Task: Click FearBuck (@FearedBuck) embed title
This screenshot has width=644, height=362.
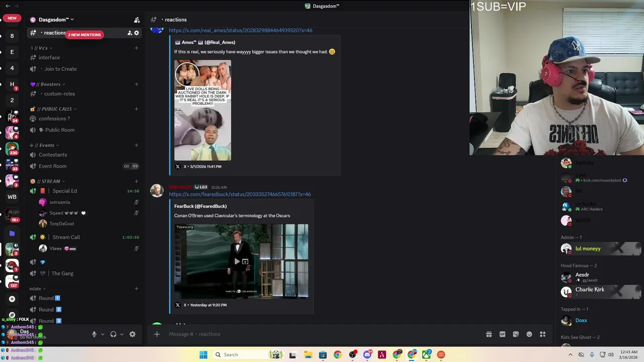Action: (200, 206)
